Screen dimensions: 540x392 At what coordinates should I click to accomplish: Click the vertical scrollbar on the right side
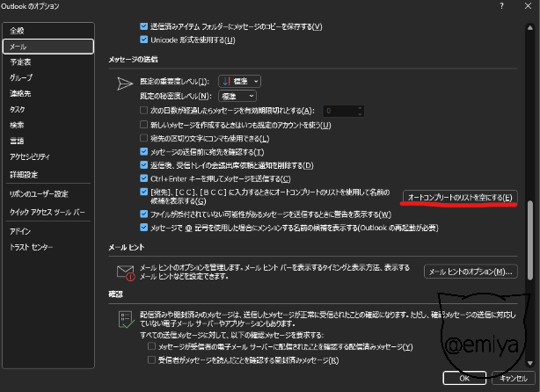(x=529, y=211)
